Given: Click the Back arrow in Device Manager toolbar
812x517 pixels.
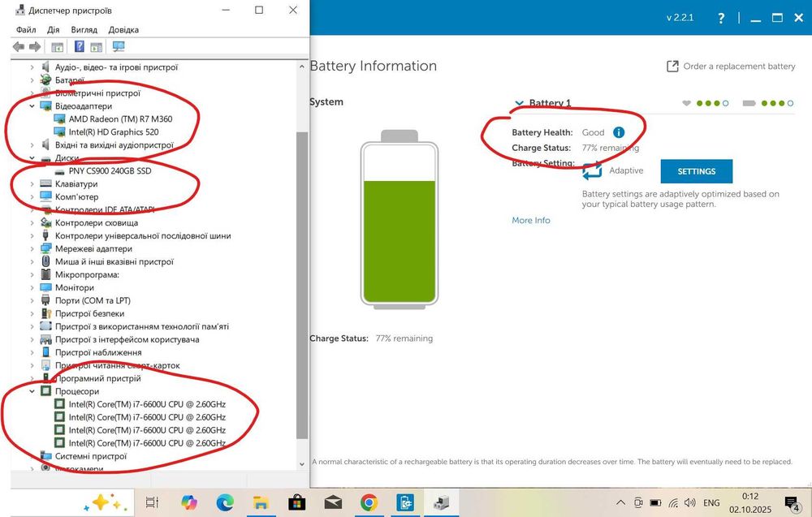Looking at the screenshot, I should 19,47.
